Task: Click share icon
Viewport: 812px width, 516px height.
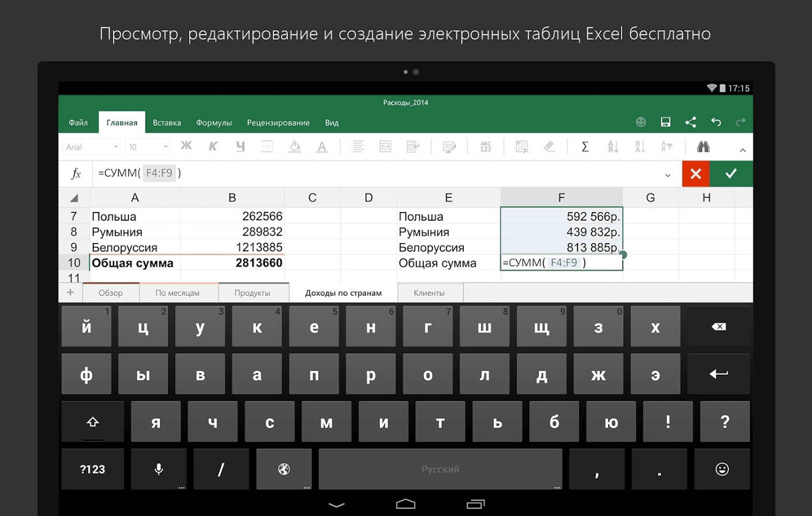Action: [x=690, y=122]
